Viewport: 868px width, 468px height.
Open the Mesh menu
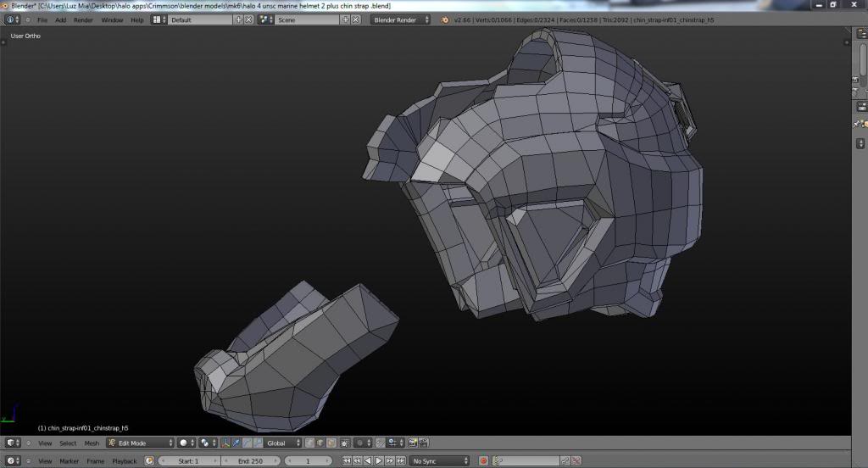coord(92,443)
